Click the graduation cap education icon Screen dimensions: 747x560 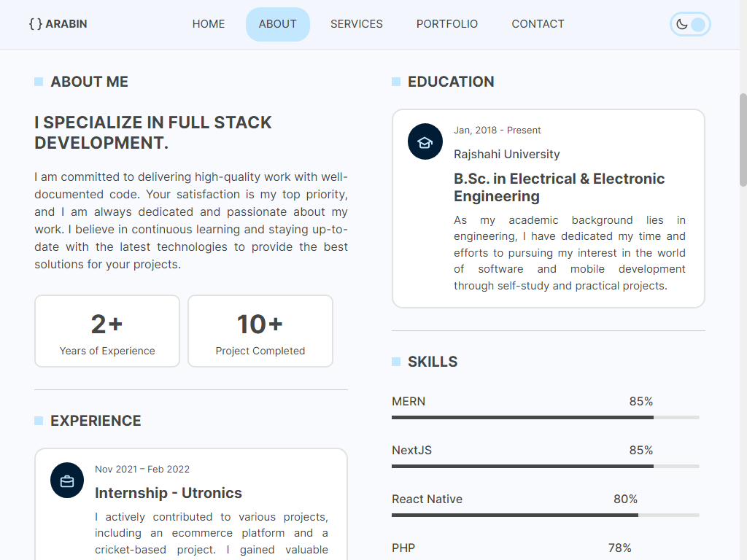click(425, 142)
